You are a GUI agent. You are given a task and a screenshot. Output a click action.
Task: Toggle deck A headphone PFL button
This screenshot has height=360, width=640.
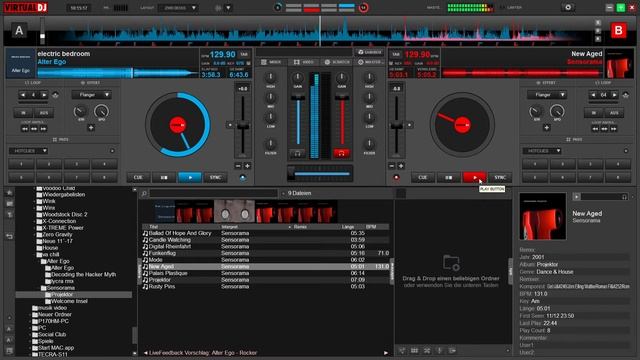[298, 153]
